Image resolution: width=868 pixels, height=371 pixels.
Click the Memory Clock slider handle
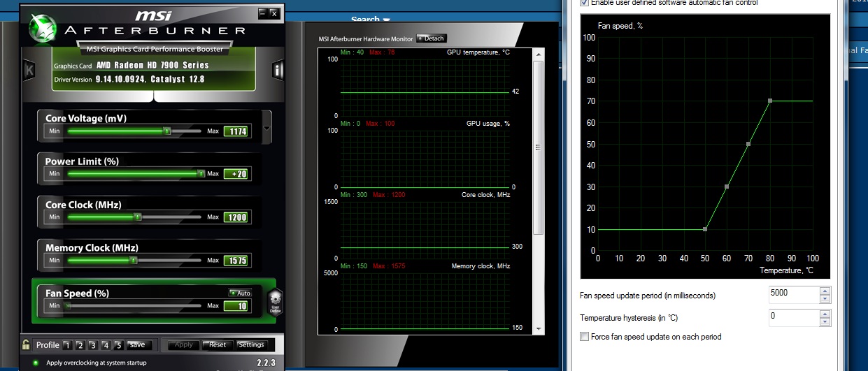click(133, 261)
